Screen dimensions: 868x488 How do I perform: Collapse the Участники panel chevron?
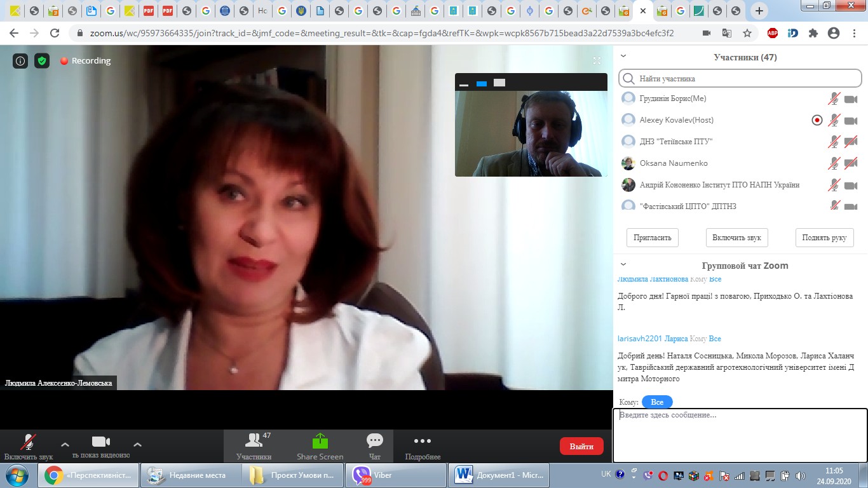[623, 57]
